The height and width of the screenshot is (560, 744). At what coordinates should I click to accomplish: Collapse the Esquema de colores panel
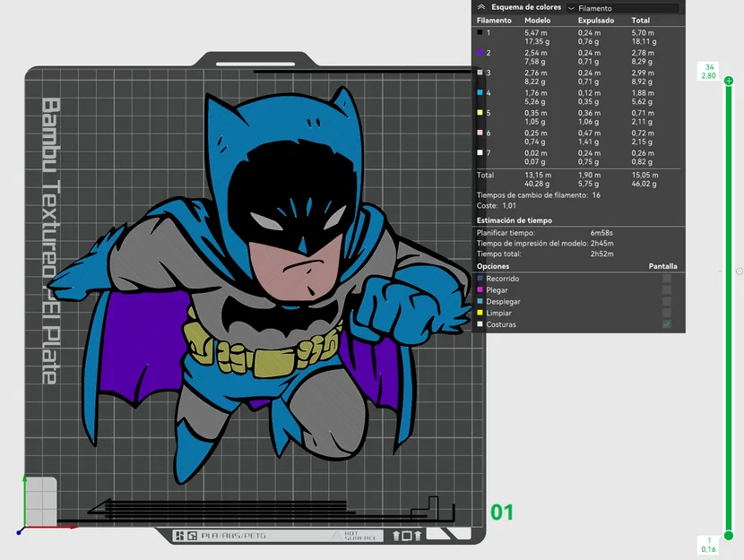pyautogui.click(x=481, y=7)
